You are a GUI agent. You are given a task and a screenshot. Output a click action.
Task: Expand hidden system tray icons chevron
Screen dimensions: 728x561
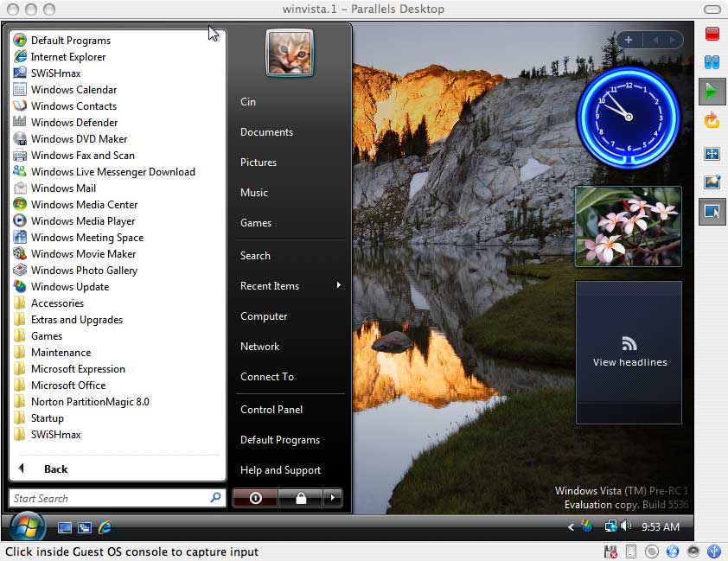[x=571, y=527]
